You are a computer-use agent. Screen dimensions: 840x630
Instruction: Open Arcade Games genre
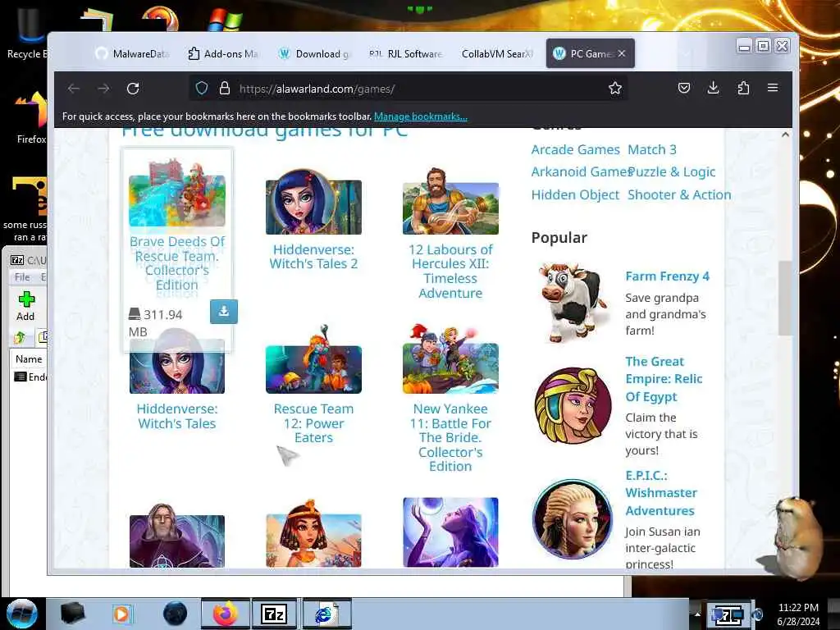[x=575, y=149]
